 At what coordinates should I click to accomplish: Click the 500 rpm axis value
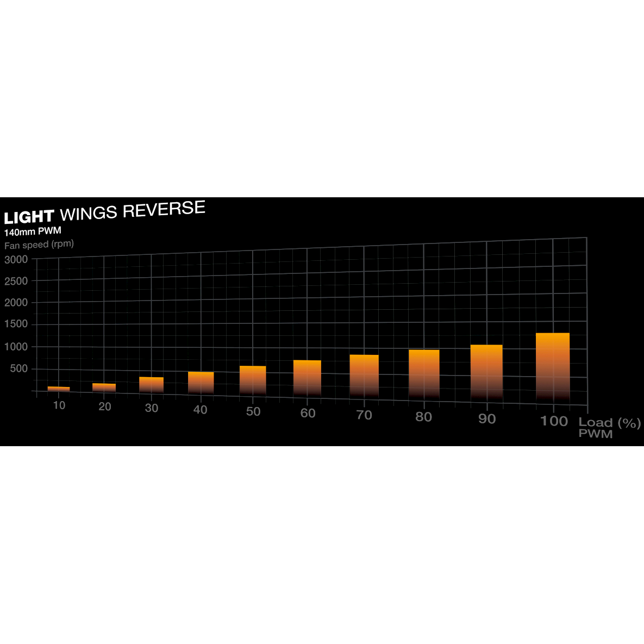[x=19, y=368]
